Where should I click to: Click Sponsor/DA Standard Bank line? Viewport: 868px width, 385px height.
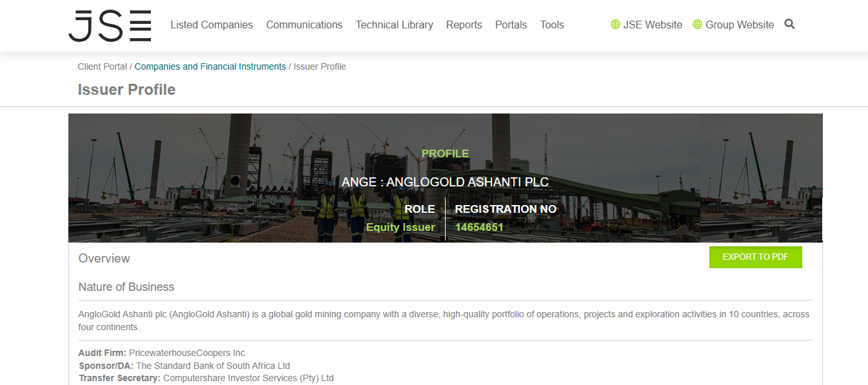click(184, 366)
